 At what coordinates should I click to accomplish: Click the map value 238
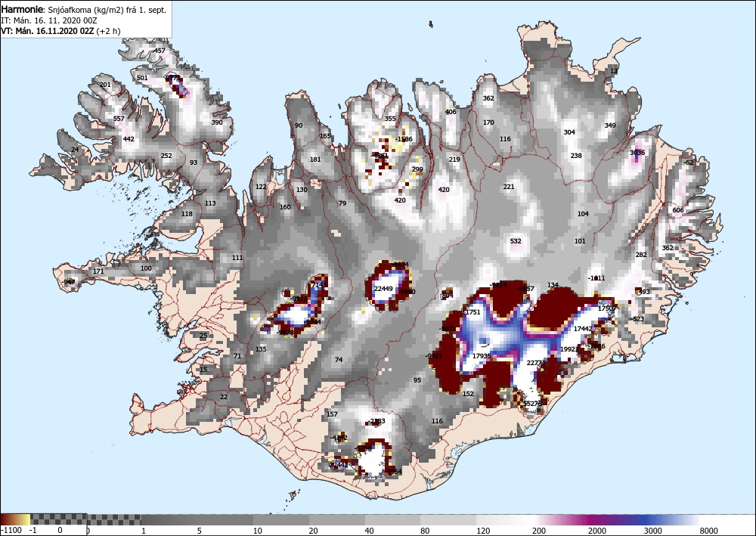(576, 155)
